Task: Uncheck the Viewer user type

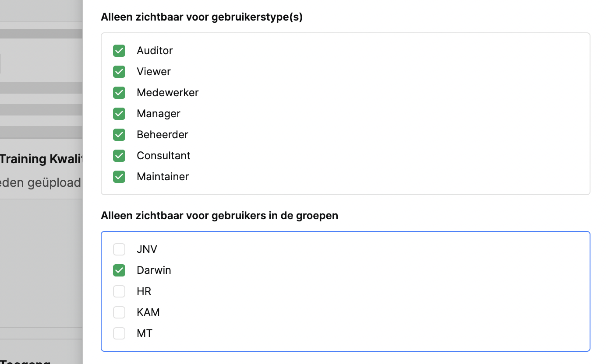Action: click(119, 72)
